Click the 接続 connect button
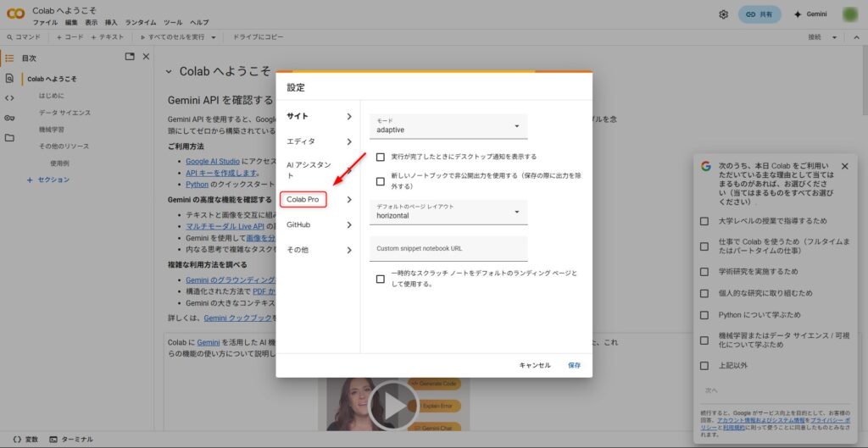Screen dimensions: 868x448 pos(815,37)
